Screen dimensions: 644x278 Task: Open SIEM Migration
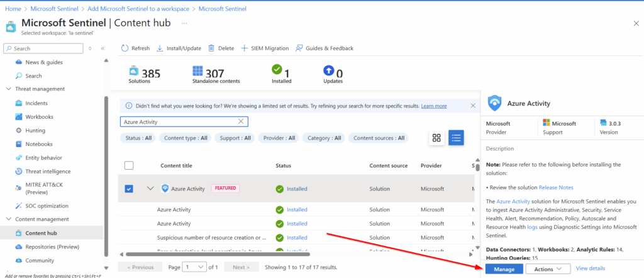265,48
